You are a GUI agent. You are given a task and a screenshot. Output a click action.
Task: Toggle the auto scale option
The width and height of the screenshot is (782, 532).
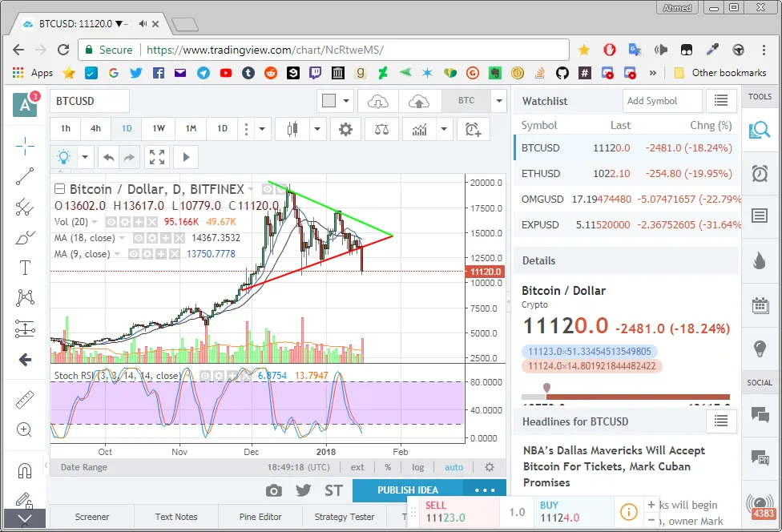[453, 468]
